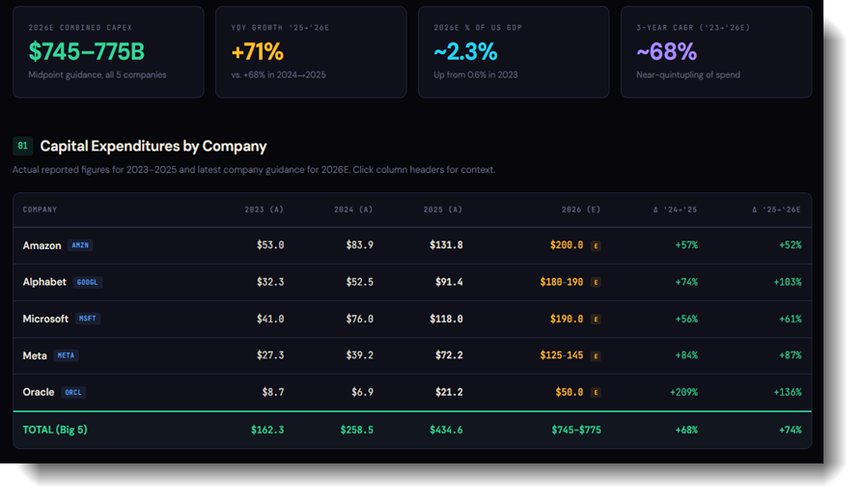Click the 3-Year CAGR ~68% card
The image size is (864, 504).
pos(716,52)
